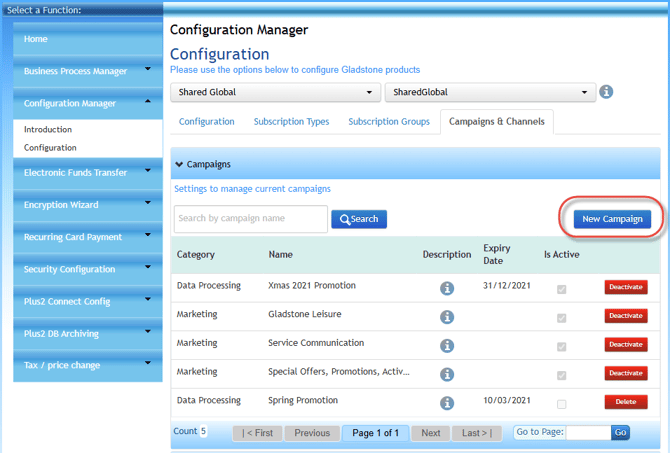Switch to the Configuration tab
Screen dimensions: 670x453
pyautogui.click(x=206, y=122)
